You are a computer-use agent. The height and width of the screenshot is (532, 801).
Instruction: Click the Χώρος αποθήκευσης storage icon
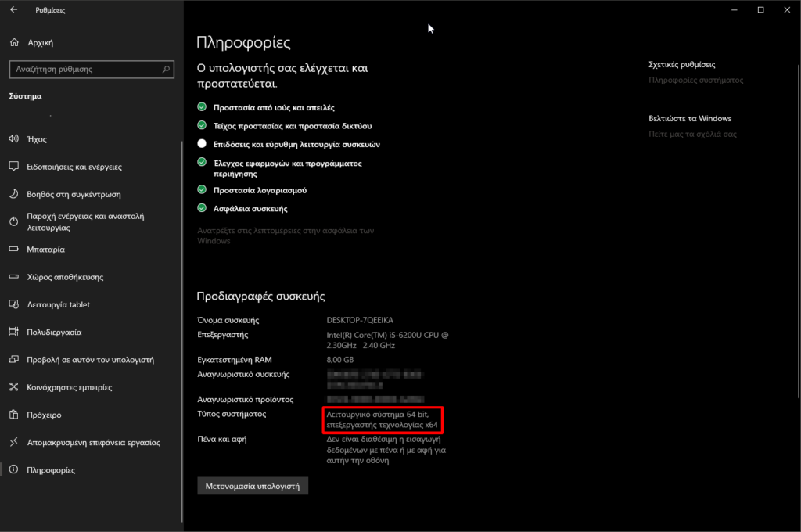(13, 277)
